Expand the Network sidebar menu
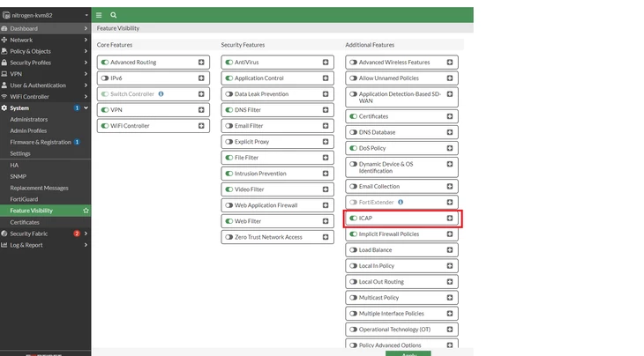Screen dimensions: 644x356 45,40
